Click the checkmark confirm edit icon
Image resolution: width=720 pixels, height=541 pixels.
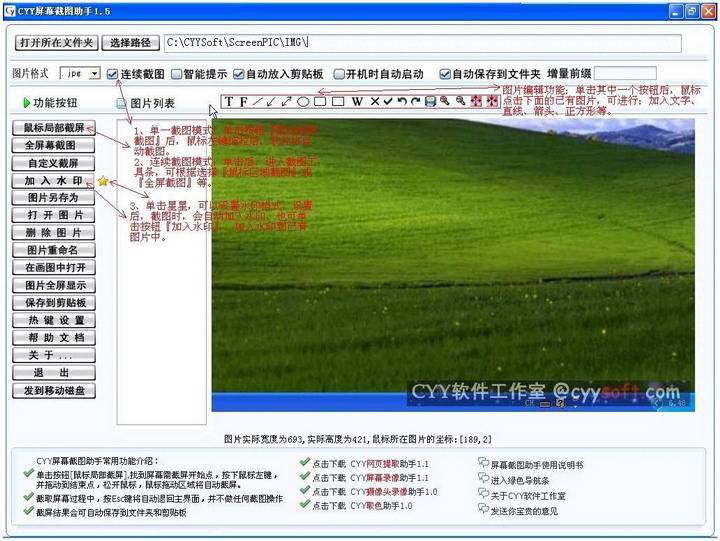pyautogui.click(x=388, y=101)
